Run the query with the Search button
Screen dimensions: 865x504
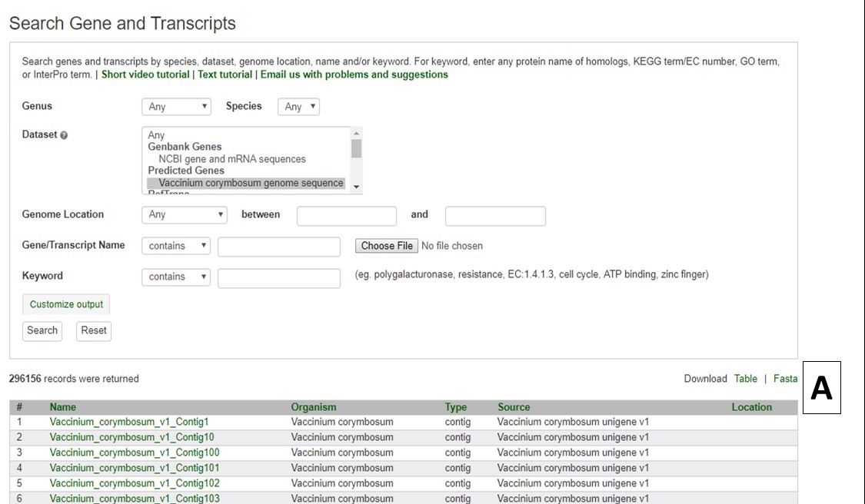tap(42, 331)
